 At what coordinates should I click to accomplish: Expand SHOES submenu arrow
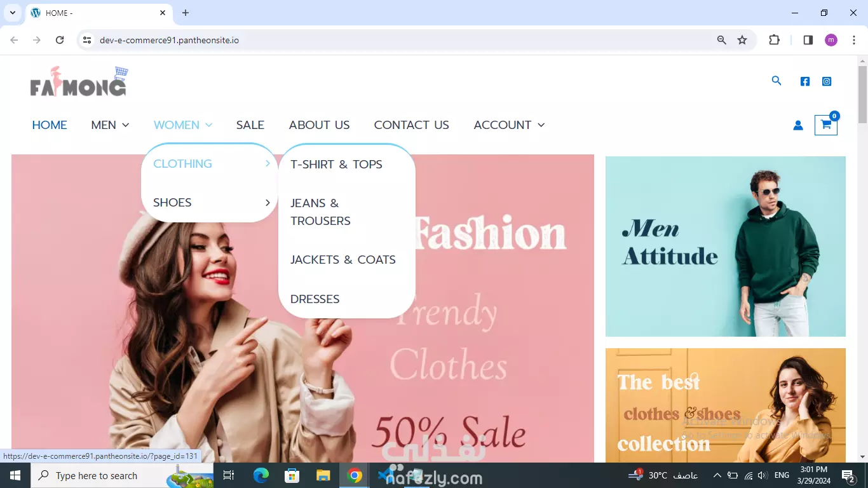point(268,203)
